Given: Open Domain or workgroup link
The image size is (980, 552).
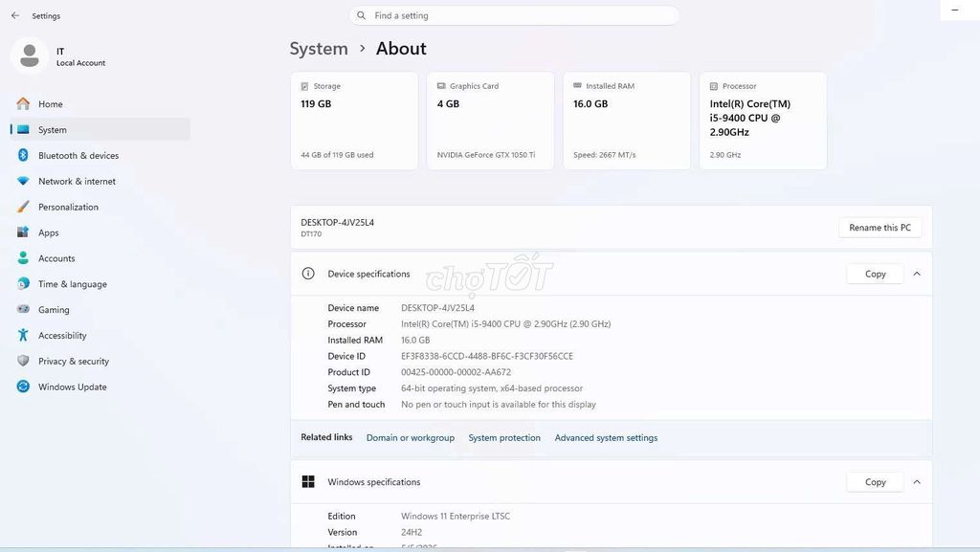Looking at the screenshot, I should [x=410, y=438].
